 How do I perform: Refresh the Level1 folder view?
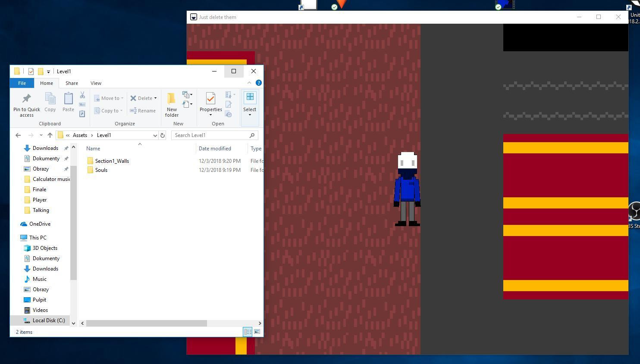(x=163, y=135)
